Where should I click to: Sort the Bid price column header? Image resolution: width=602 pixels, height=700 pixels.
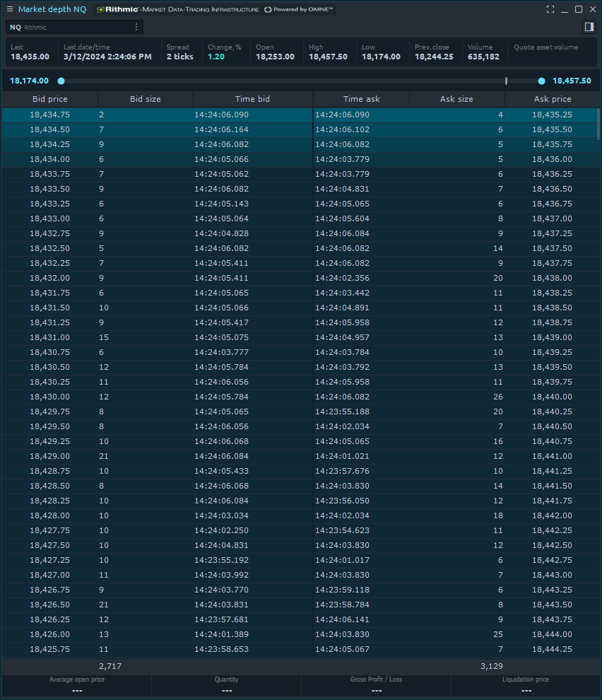[x=49, y=99]
